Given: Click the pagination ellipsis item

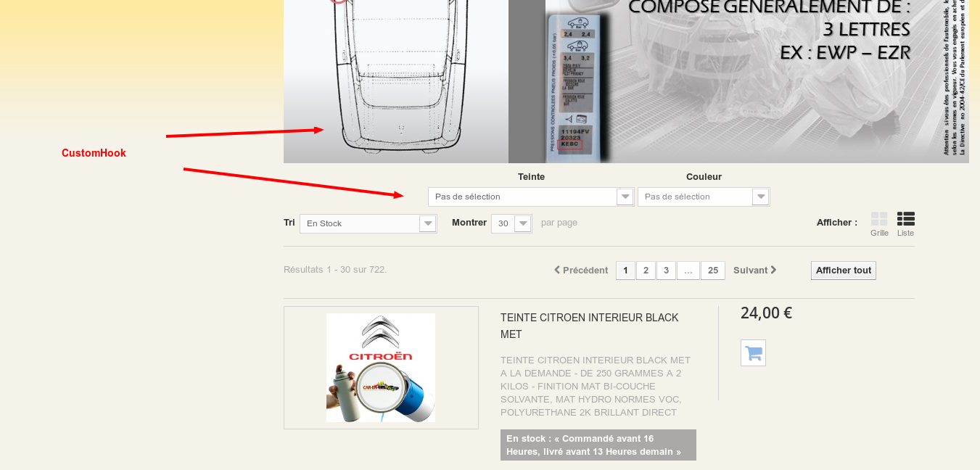Looking at the screenshot, I should (688, 271).
